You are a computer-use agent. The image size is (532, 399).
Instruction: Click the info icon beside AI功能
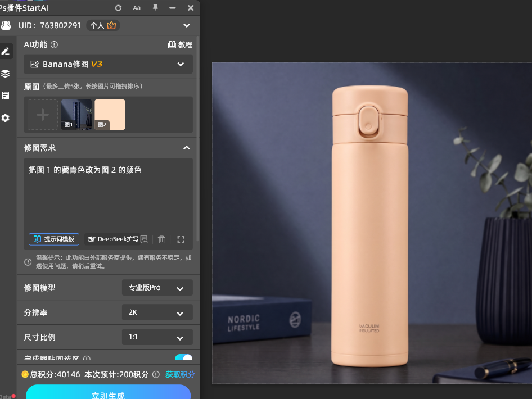(x=55, y=44)
